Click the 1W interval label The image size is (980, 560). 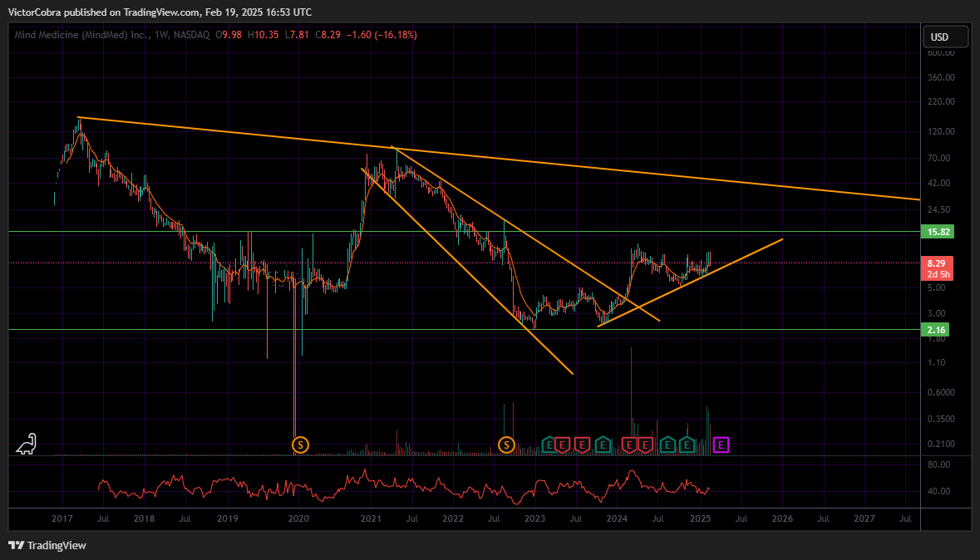161,35
